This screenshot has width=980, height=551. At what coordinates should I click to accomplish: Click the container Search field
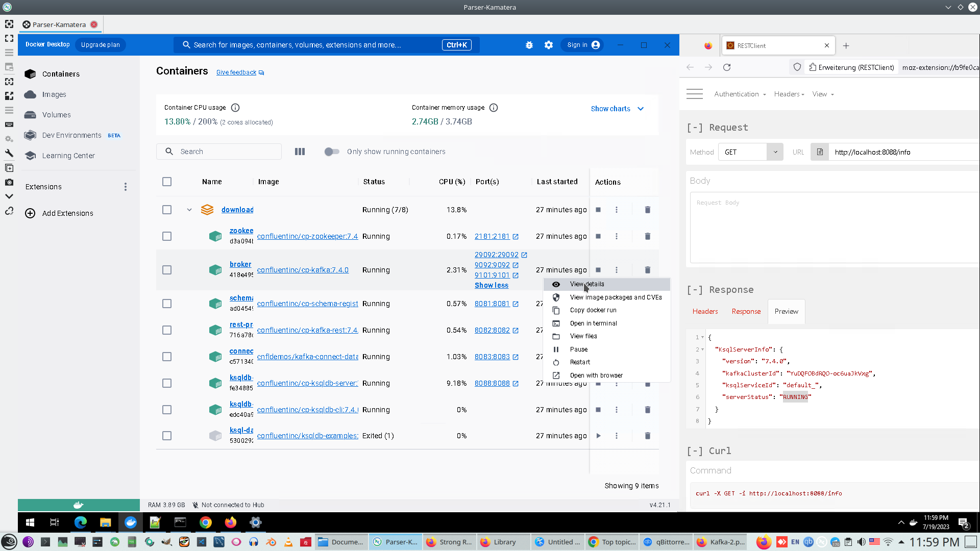225,152
